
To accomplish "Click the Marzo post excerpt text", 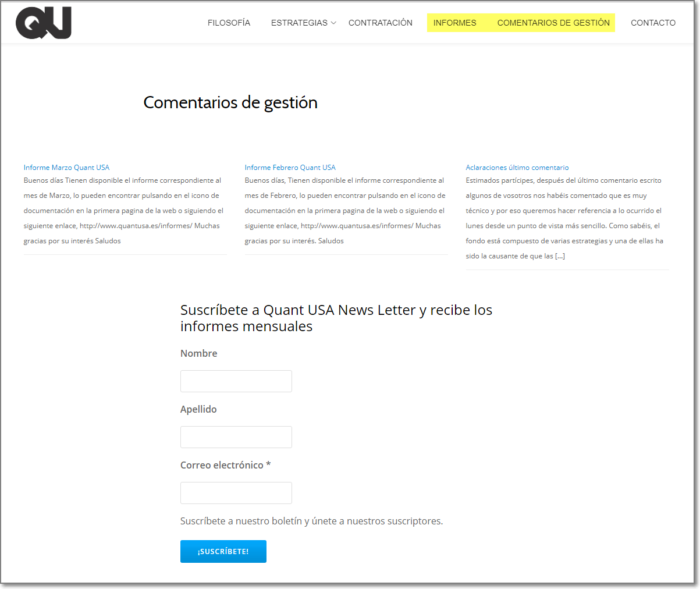I will click(124, 211).
